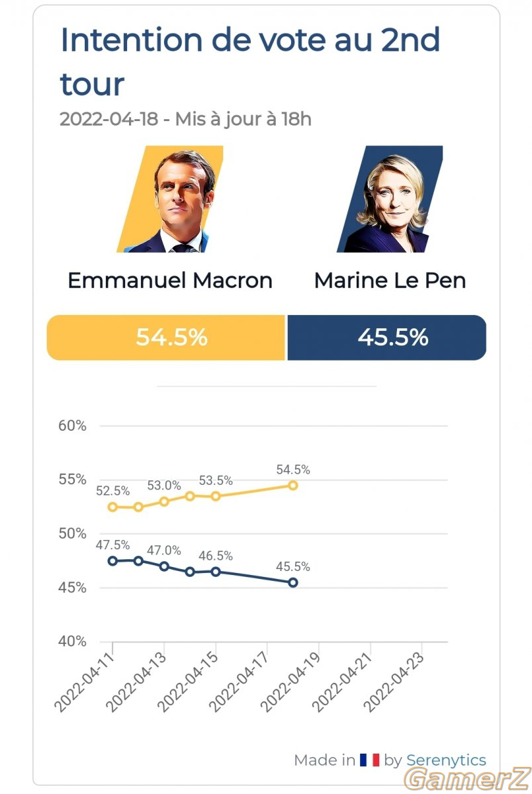Select the blue 45.5% bar segment
532x794 pixels.
(x=387, y=337)
